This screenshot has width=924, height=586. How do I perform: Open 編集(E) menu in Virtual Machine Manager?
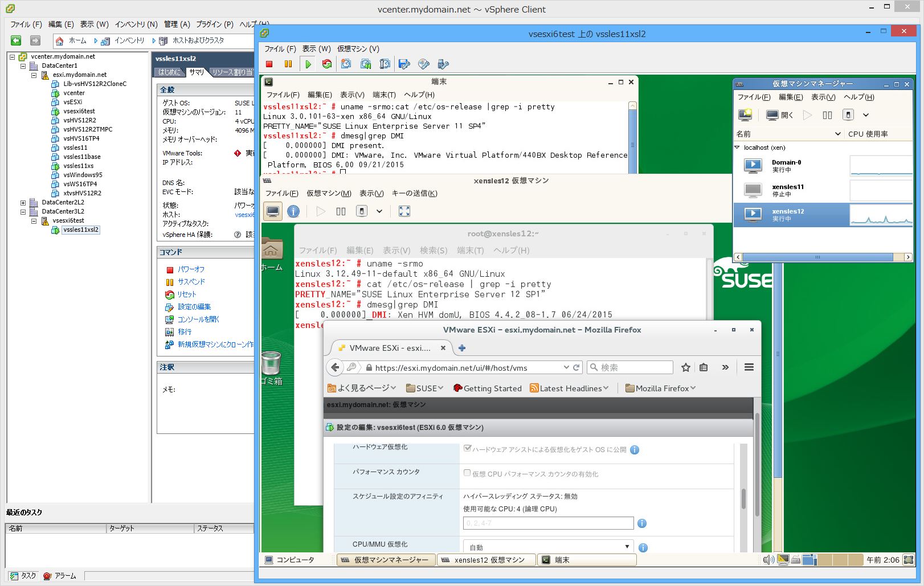coord(791,97)
